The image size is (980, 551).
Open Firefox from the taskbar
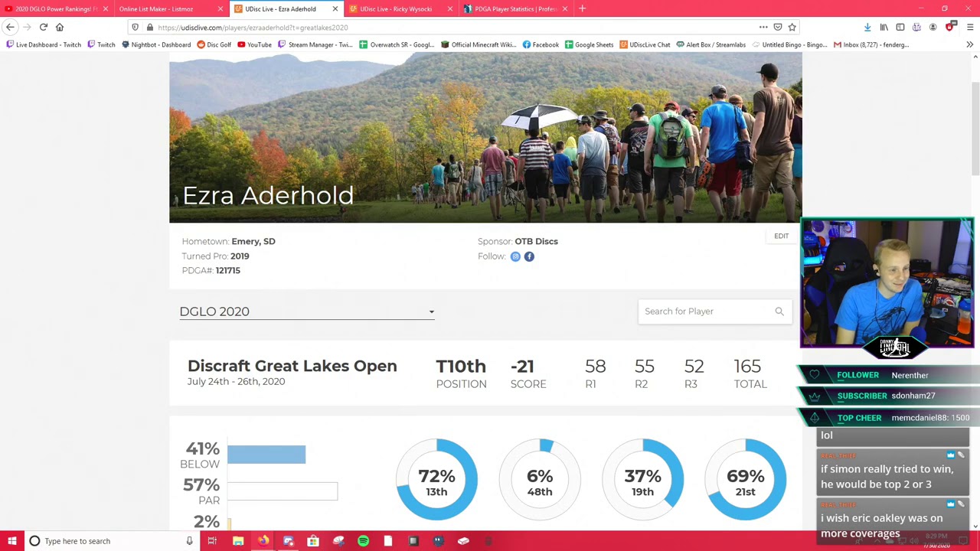tap(263, 541)
